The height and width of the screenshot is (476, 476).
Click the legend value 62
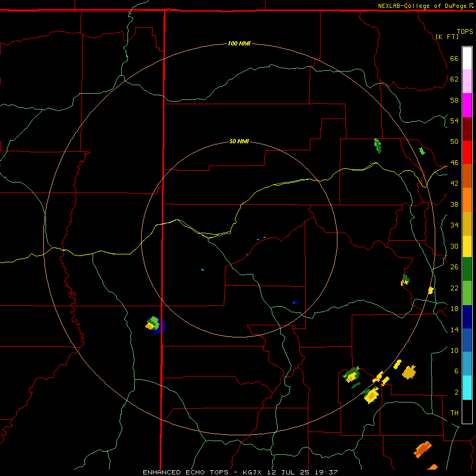pos(454,79)
